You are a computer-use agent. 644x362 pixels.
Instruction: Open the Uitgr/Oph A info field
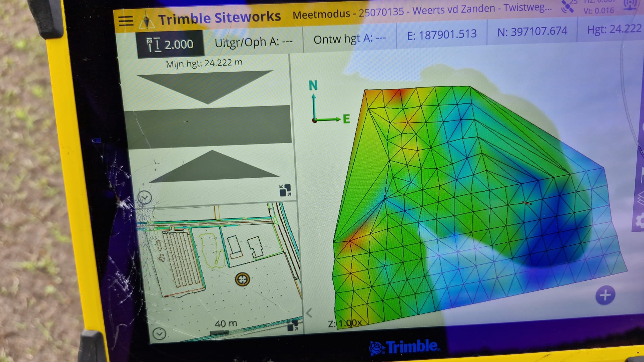(x=253, y=42)
